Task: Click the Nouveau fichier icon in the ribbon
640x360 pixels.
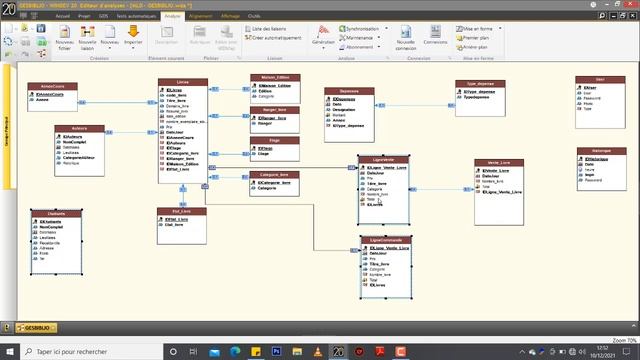Action: coord(64,32)
